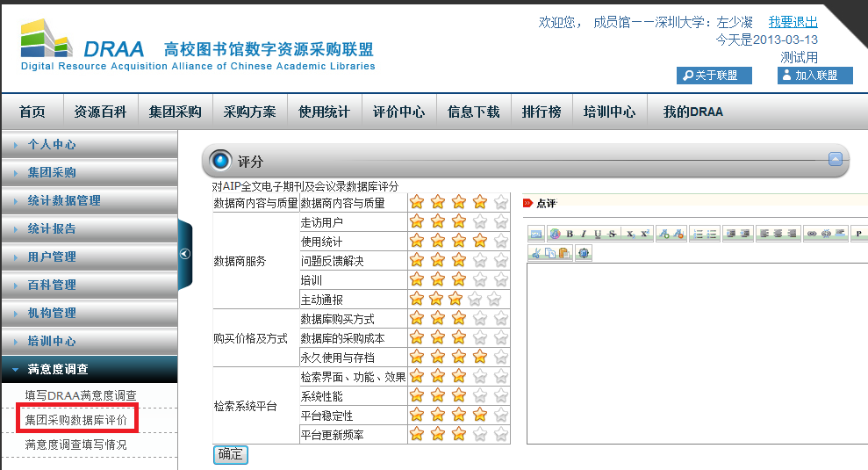Set 主动通报 rating to four stars
This screenshot has height=470, width=868.
click(x=479, y=299)
